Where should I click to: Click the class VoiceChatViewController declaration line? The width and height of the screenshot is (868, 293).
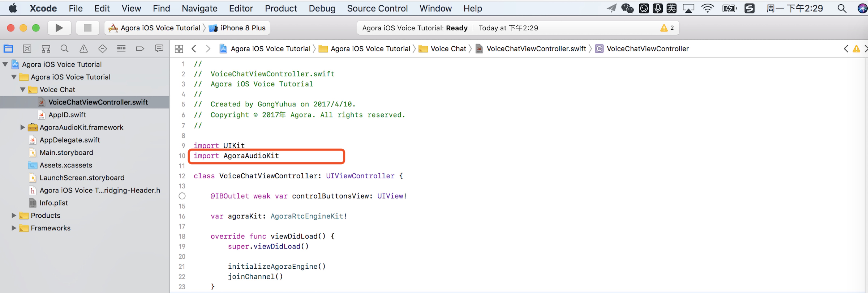298,176
